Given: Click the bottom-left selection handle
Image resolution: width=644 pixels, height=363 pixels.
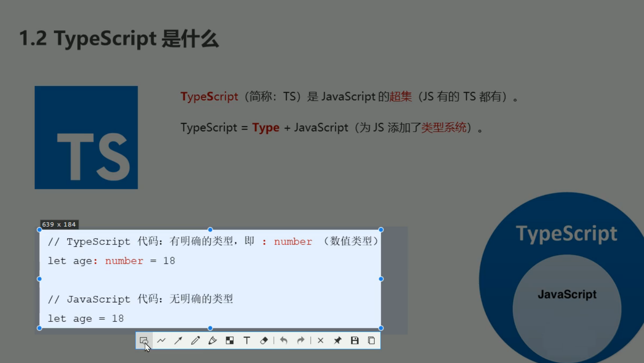Looking at the screenshot, I should pos(39,328).
